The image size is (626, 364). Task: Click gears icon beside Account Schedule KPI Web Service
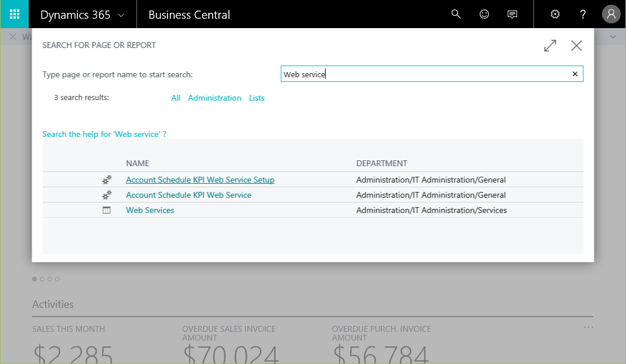pos(107,195)
